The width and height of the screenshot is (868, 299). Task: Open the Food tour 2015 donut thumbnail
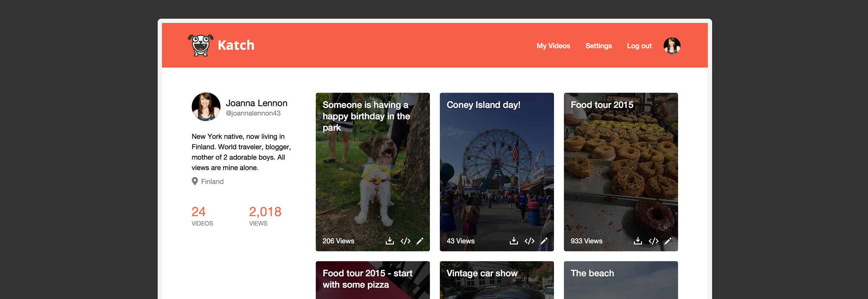point(621,172)
